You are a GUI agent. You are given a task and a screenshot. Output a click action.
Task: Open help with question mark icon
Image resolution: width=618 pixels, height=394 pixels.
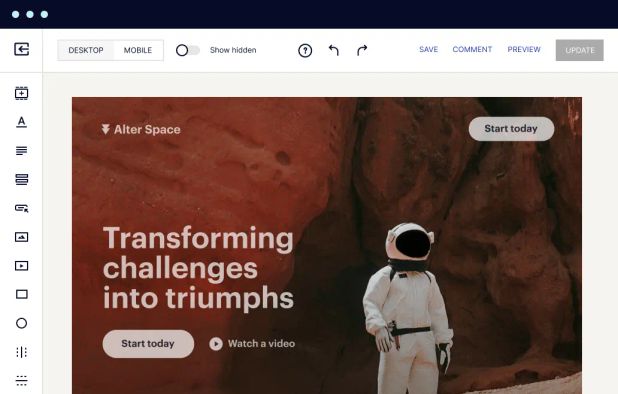click(x=305, y=50)
